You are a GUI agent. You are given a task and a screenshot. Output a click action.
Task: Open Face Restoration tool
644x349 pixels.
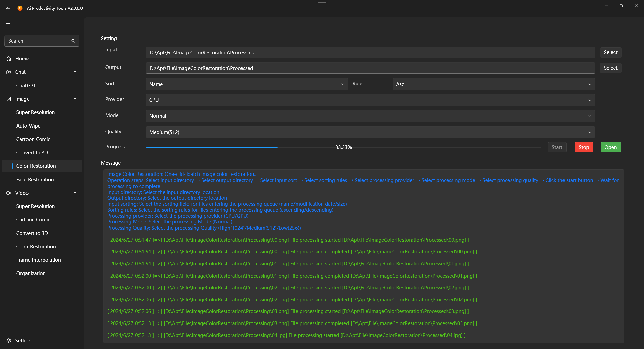42,180
